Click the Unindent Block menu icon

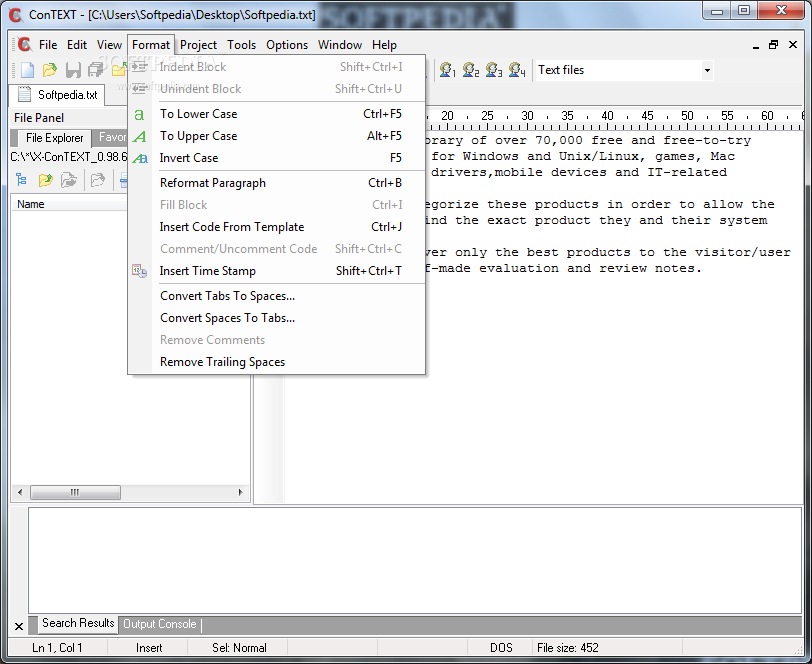pyautogui.click(x=139, y=89)
